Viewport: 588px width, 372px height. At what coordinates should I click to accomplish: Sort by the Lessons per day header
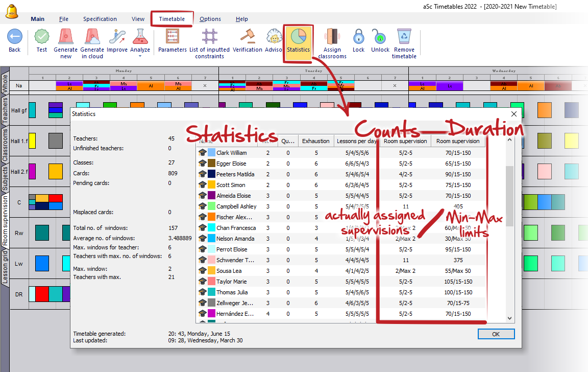356,141
